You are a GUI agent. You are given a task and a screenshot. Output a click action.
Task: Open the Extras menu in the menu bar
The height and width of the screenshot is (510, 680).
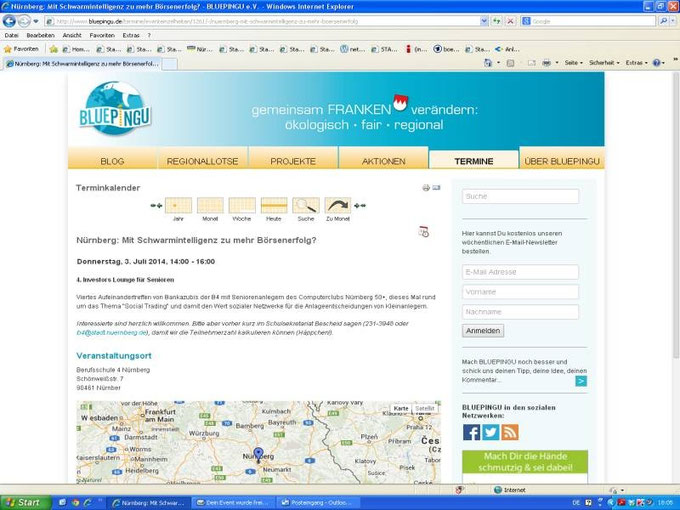[x=131, y=36]
